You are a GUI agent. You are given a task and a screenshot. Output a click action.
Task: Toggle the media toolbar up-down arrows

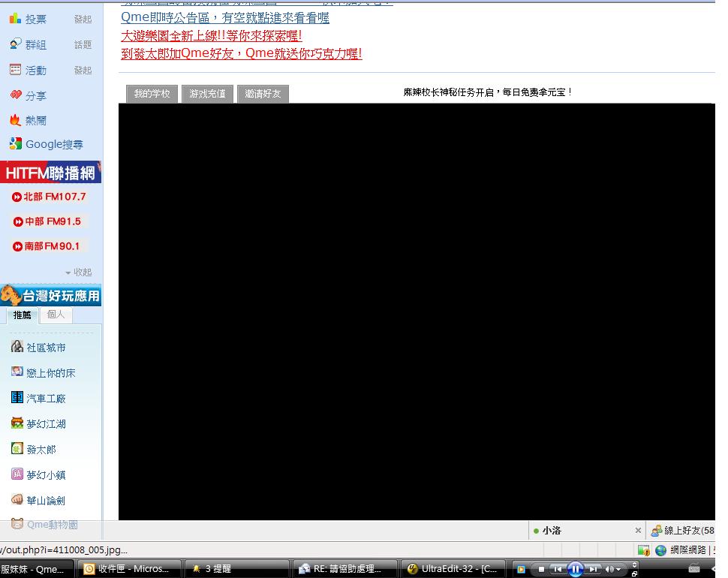[x=635, y=565]
